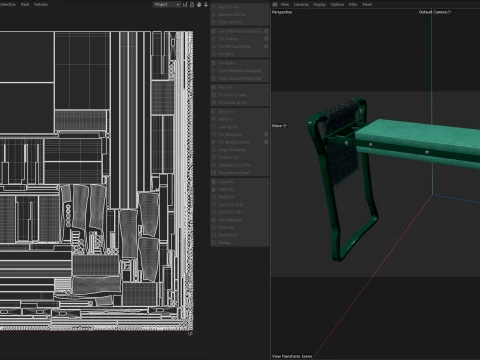Click Cycle UV CCW
The image size is (480, 360).
tap(240, 205)
